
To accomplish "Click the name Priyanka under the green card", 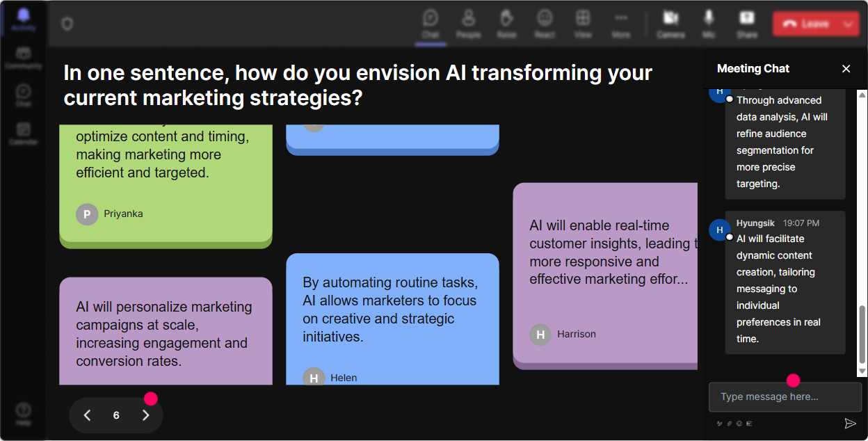I will (x=123, y=214).
